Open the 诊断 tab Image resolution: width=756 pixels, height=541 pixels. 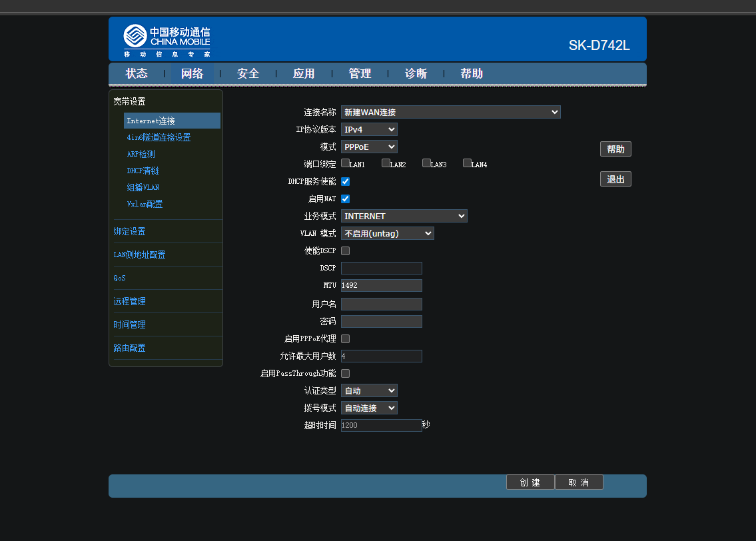click(416, 74)
